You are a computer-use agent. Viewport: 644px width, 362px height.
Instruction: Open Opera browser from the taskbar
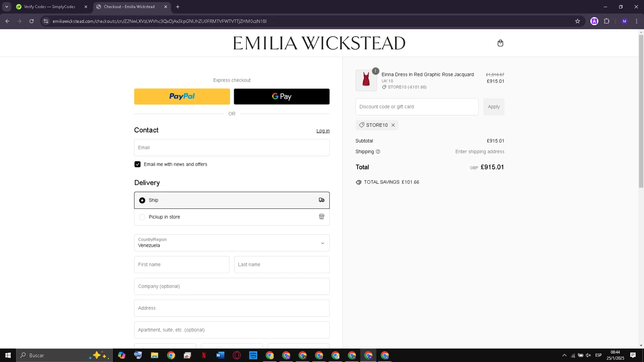pos(237,355)
